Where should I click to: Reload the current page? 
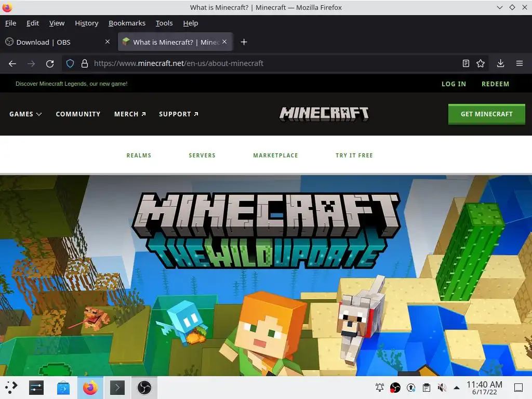(x=50, y=63)
